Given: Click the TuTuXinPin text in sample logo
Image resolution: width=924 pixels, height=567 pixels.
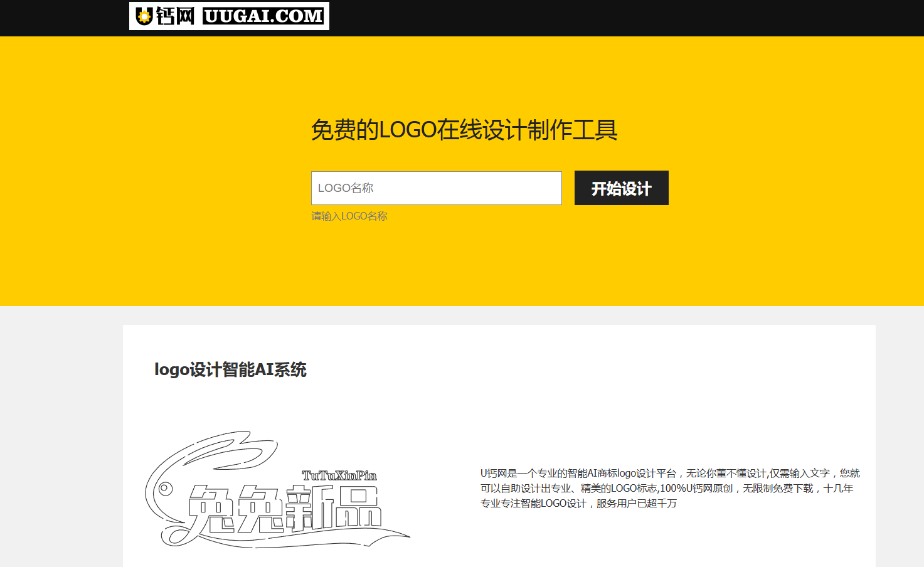Looking at the screenshot, I should pos(339,475).
